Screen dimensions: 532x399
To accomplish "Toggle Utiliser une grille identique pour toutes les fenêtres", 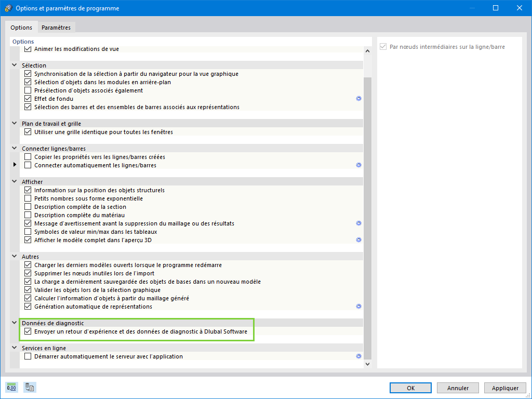I will [x=28, y=132].
